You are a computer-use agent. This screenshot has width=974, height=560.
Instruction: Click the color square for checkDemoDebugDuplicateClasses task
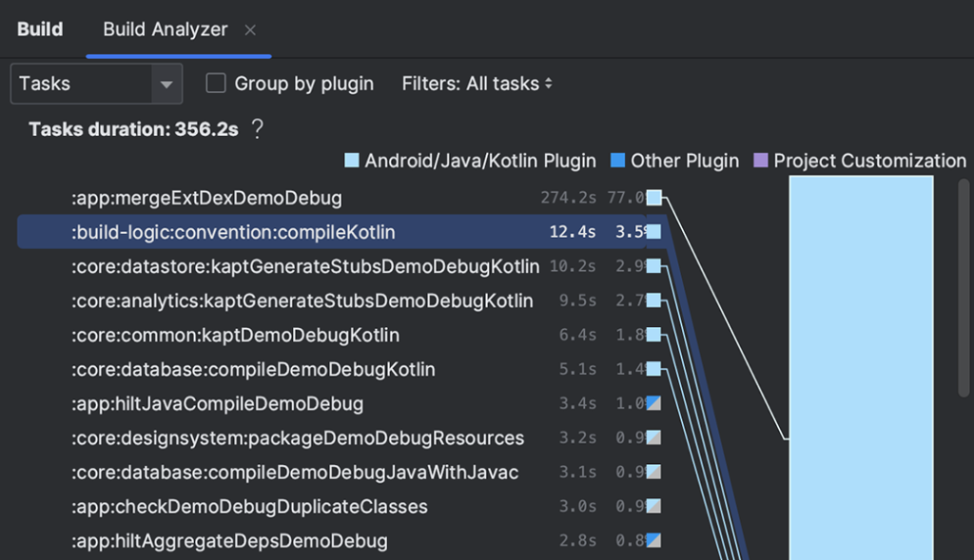653,506
